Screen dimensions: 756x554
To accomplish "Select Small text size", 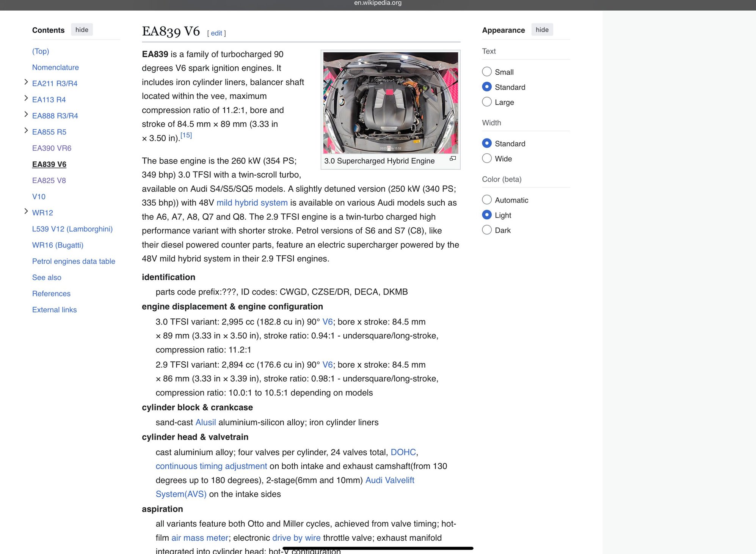I will [x=486, y=71].
